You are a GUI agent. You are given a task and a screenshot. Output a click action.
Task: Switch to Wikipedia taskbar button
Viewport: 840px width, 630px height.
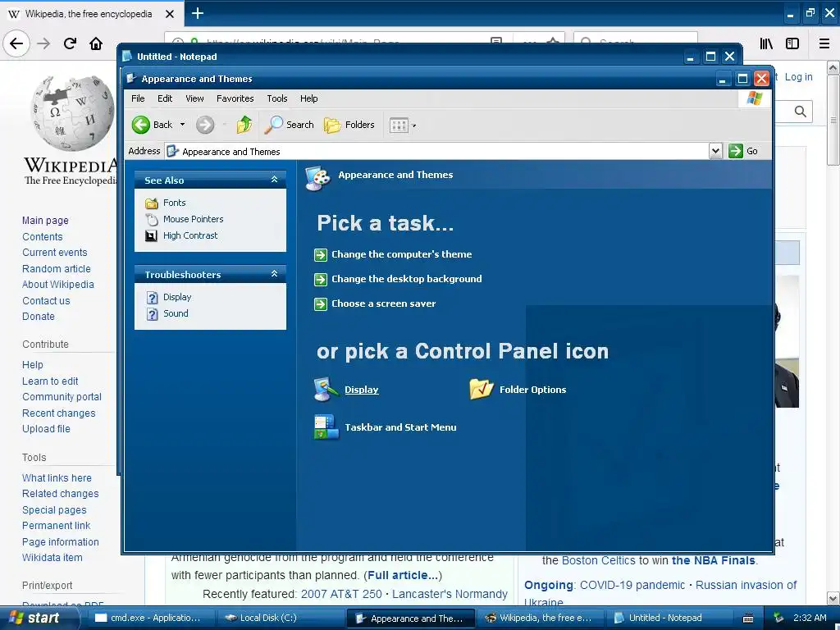(x=541, y=619)
